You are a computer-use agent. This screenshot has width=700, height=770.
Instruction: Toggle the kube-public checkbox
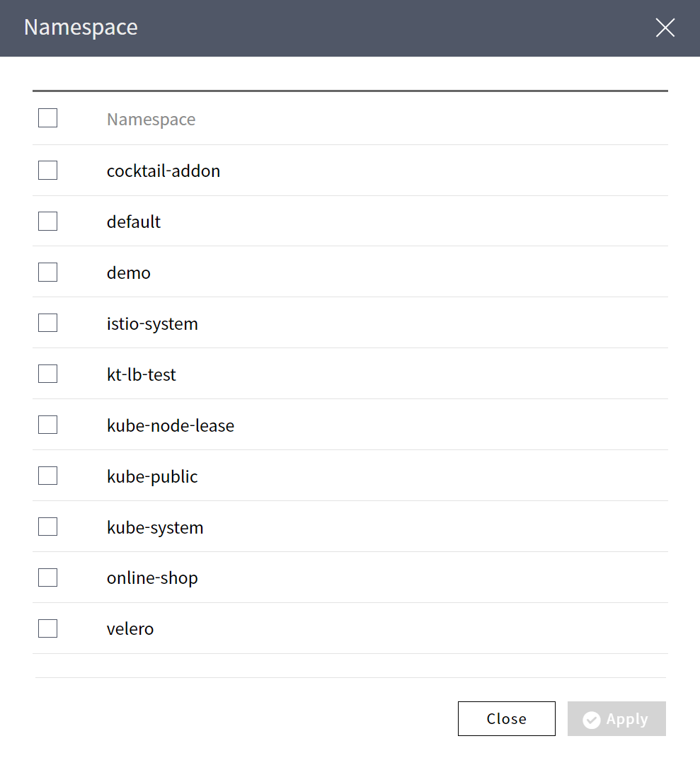[x=47, y=476]
